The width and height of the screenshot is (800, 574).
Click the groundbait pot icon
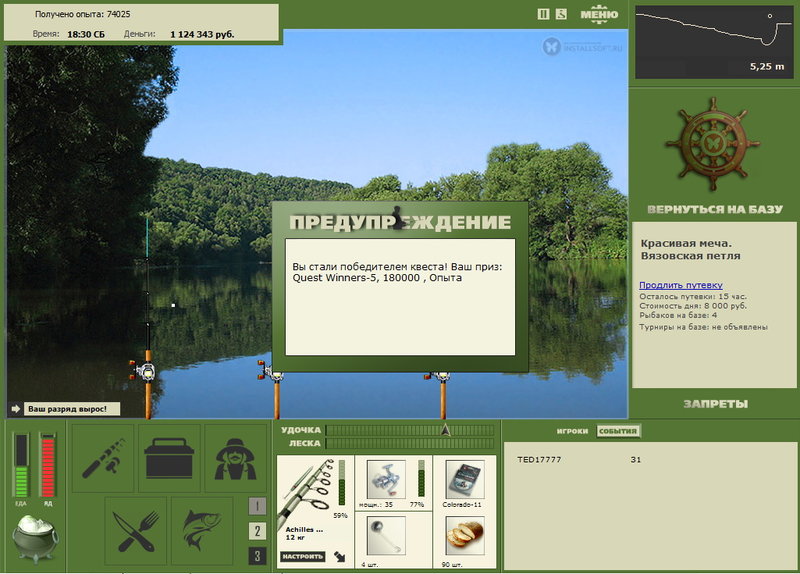coord(35,538)
